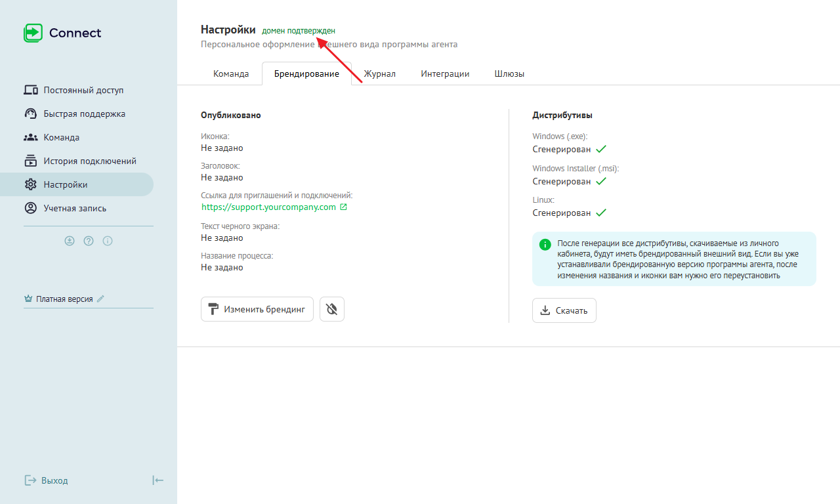This screenshot has height=504, width=840.
Task: Select the Команда tab in settings
Action: [231, 73]
